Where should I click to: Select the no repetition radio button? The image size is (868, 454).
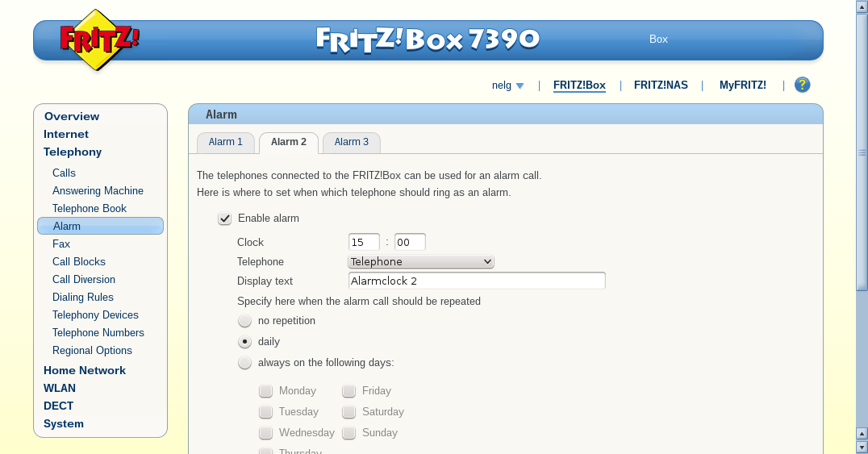point(244,321)
